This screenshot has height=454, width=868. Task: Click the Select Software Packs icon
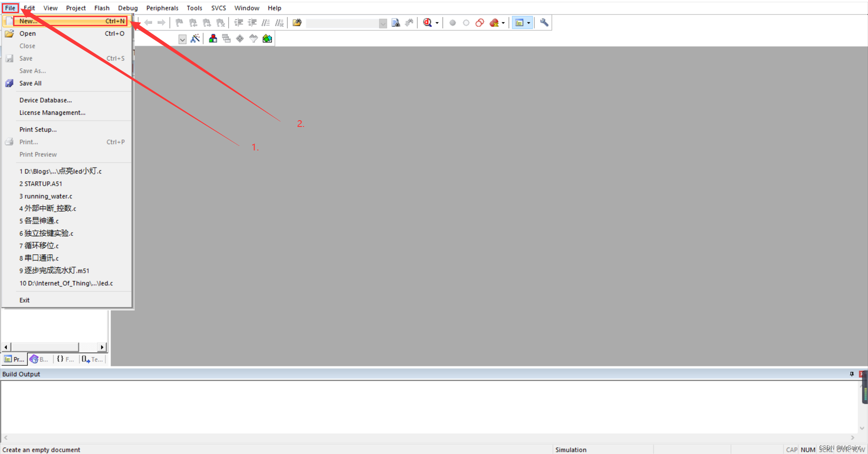[254, 39]
